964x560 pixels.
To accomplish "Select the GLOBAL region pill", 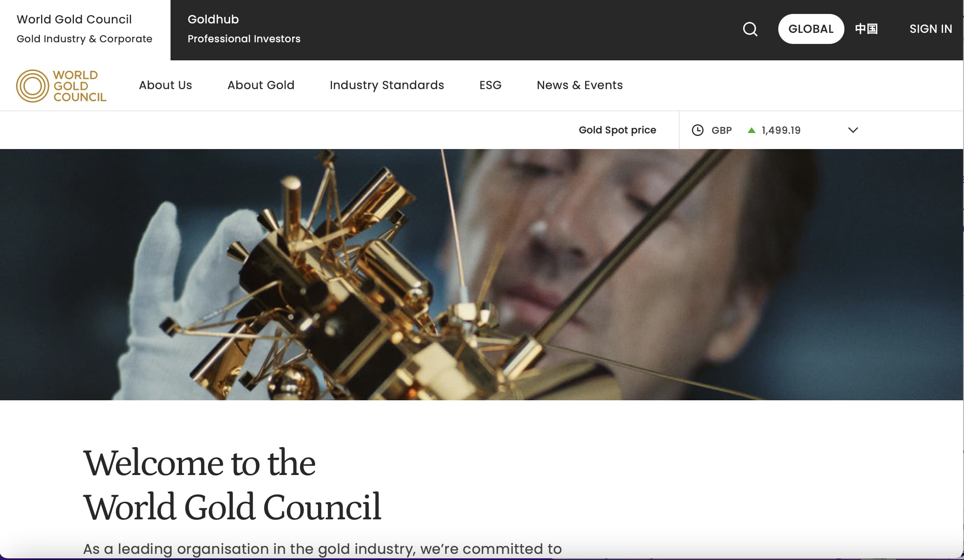I will point(811,29).
